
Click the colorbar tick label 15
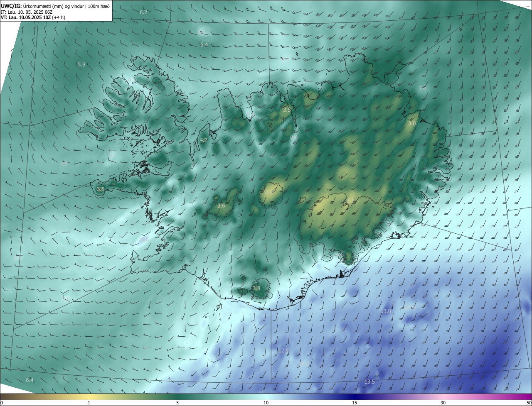[355, 403]
